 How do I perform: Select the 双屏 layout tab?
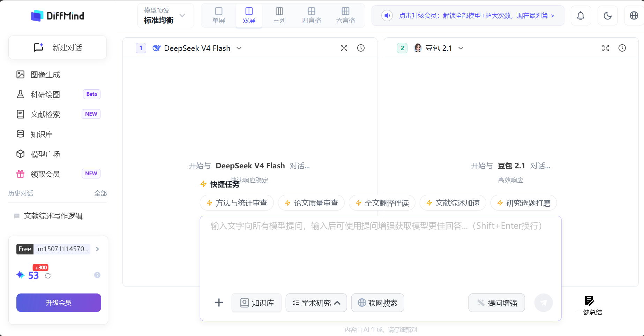[x=249, y=16]
